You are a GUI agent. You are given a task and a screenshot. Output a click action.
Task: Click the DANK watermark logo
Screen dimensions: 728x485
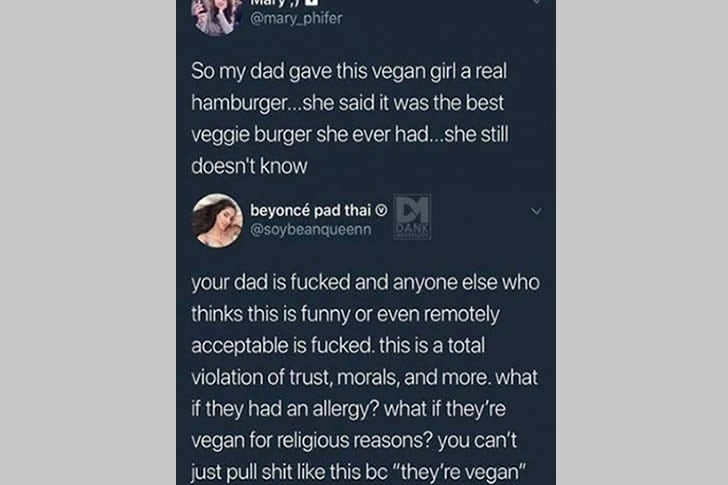click(412, 217)
